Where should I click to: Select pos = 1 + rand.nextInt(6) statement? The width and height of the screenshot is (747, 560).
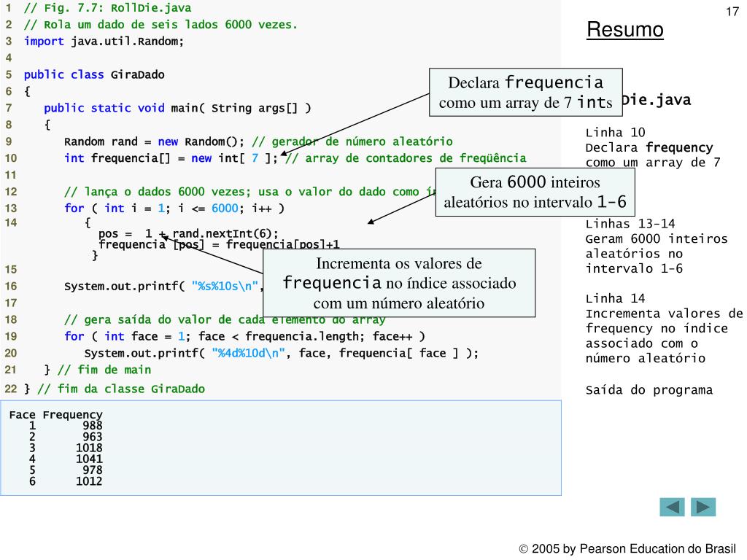tap(188, 233)
